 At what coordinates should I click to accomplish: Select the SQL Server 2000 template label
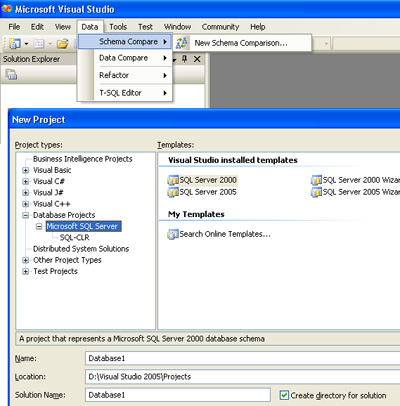tap(208, 180)
